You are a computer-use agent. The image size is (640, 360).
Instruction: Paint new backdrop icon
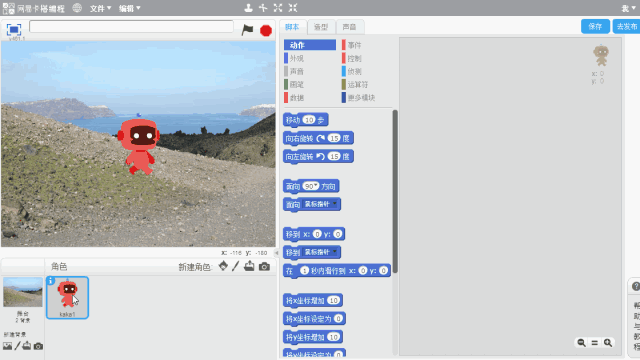(17, 346)
